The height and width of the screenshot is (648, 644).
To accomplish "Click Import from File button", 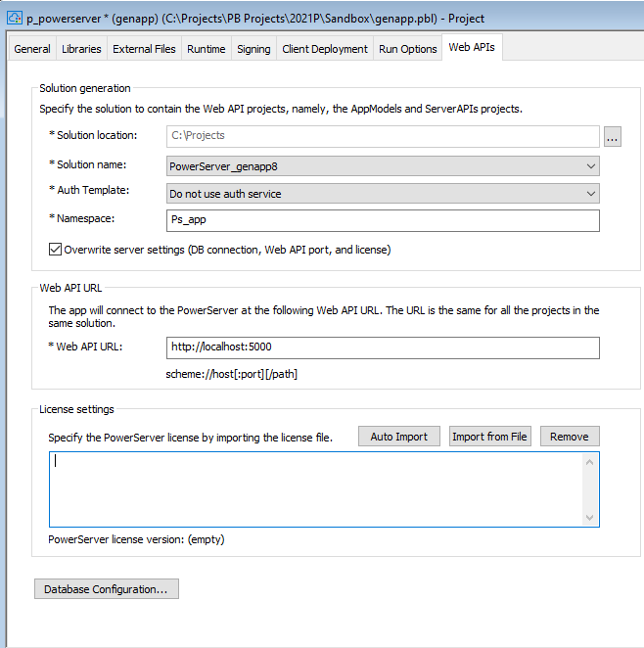I will pos(490,437).
